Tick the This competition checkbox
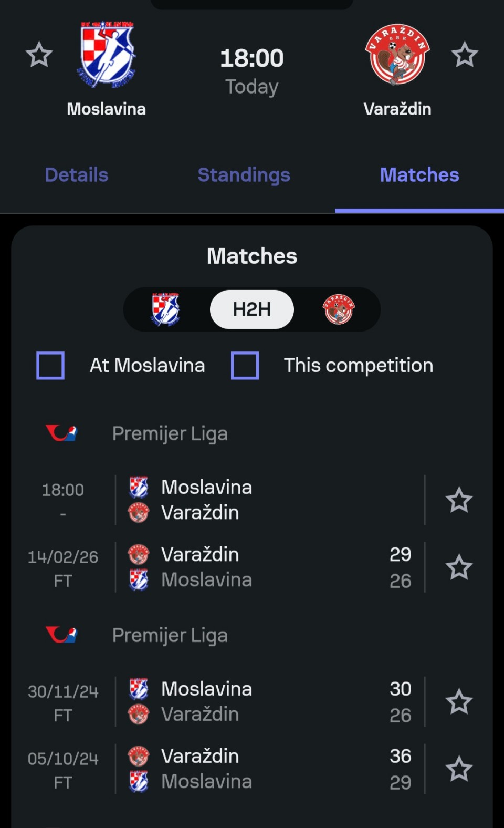Viewport: 504px width, 828px height. click(x=245, y=366)
